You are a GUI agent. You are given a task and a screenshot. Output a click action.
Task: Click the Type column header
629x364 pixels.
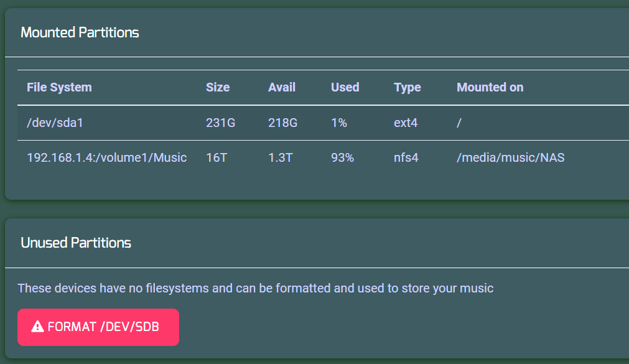(407, 88)
